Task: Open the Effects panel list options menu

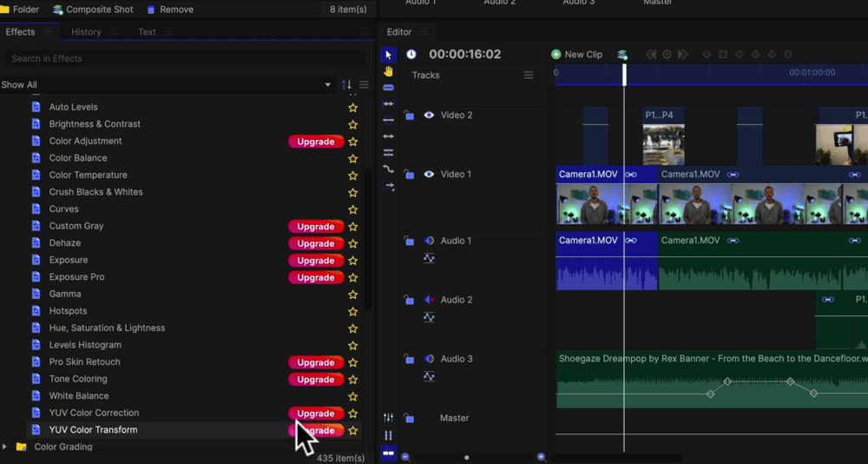Action: 365,85
